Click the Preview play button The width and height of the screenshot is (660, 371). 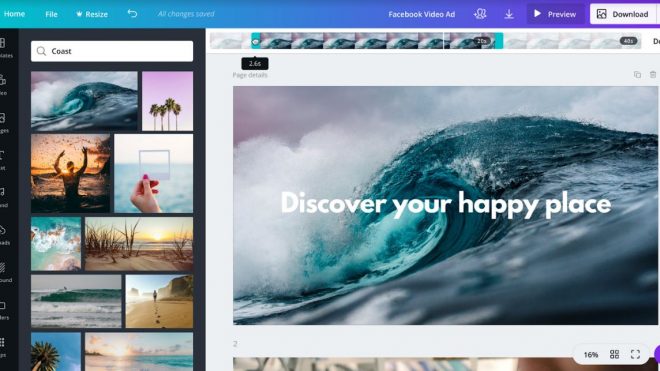pos(555,14)
